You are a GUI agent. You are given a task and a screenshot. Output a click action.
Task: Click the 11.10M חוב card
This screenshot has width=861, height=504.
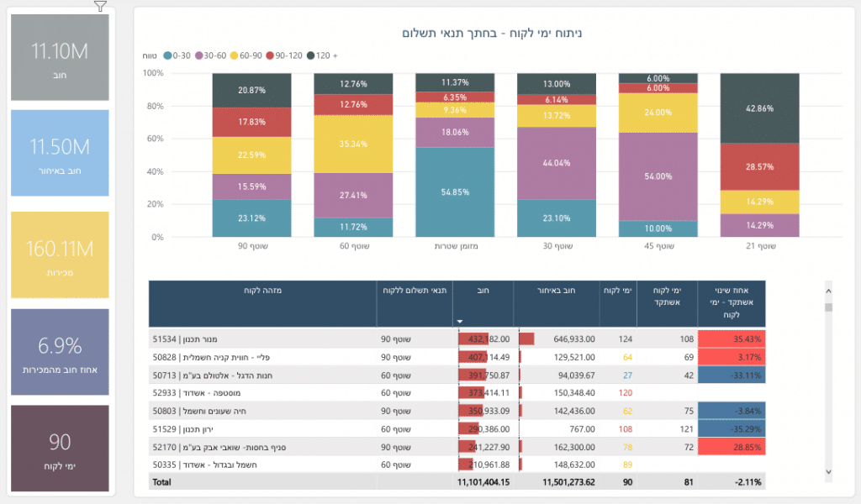tap(60, 57)
